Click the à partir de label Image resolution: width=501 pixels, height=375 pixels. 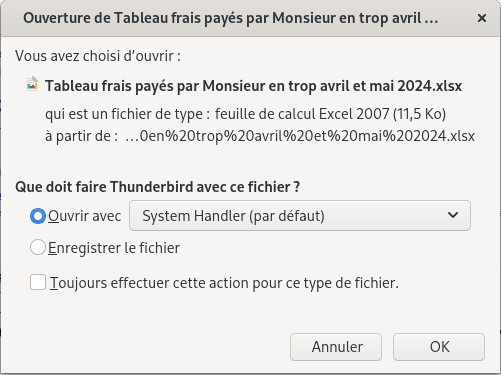pos(82,136)
